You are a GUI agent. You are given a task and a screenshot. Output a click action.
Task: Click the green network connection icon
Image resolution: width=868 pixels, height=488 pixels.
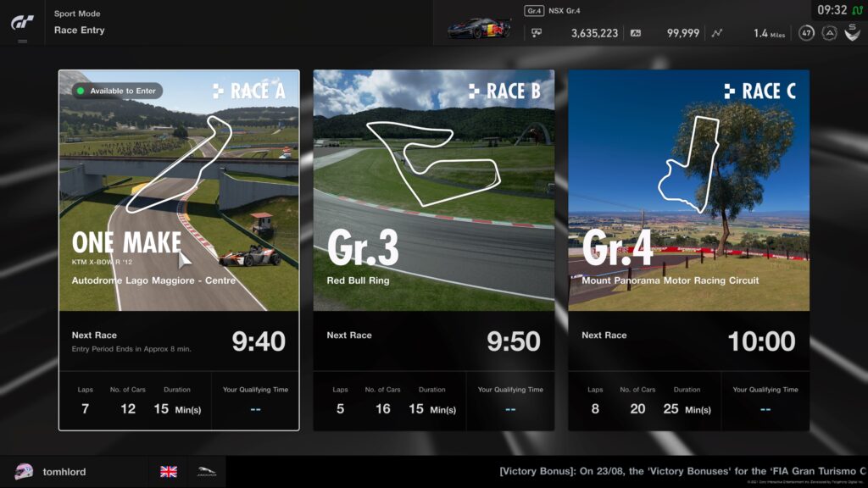click(x=858, y=10)
